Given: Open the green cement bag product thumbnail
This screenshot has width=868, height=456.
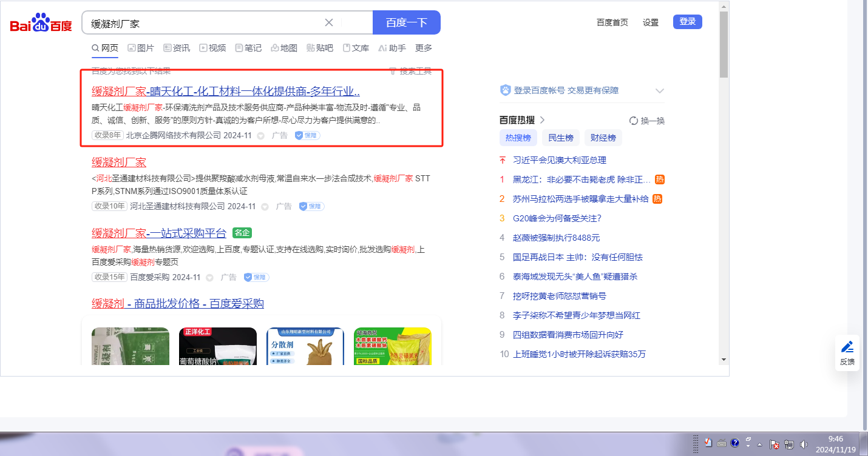Looking at the screenshot, I should pos(131,346).
